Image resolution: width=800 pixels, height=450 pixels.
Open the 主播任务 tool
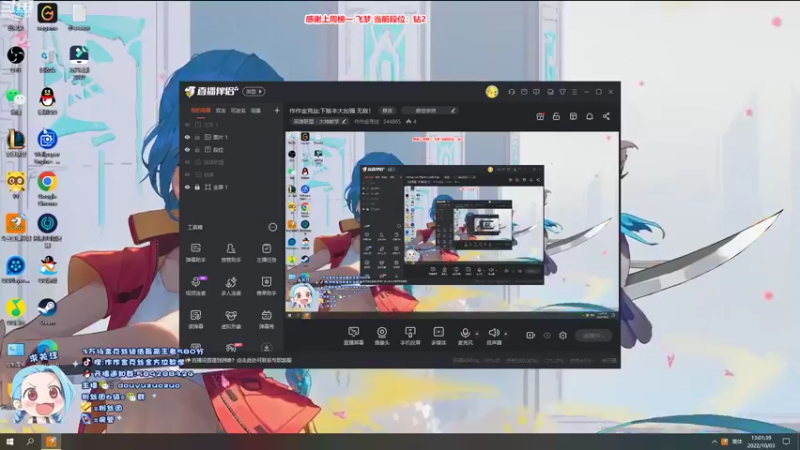pos(266,253)
